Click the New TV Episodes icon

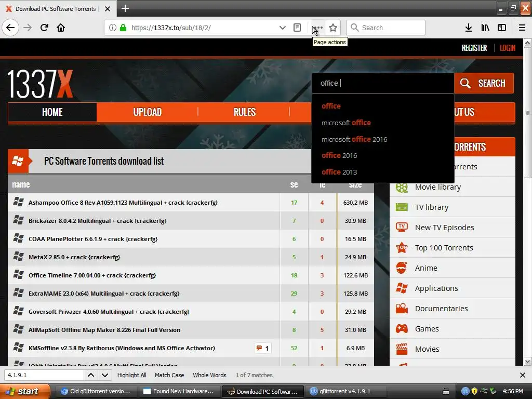tap(402, 228)
